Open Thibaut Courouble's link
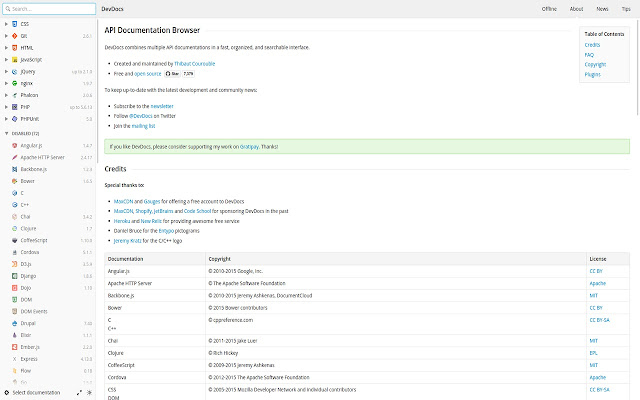 point(195,64)
